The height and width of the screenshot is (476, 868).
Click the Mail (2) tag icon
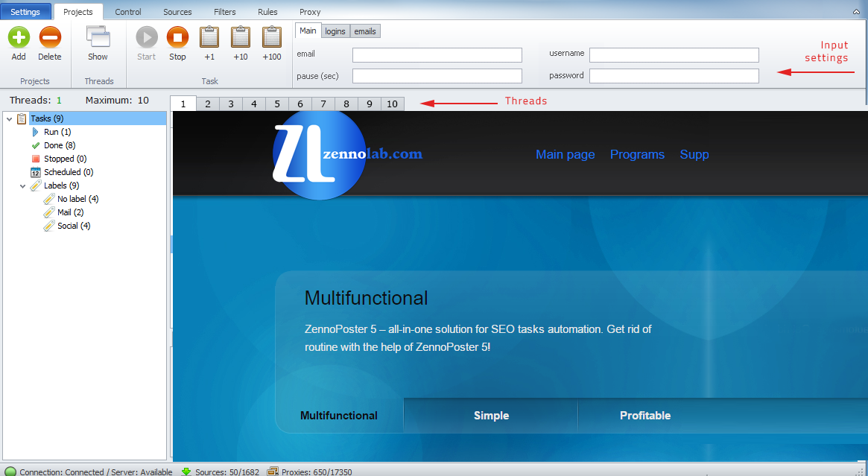48,212
